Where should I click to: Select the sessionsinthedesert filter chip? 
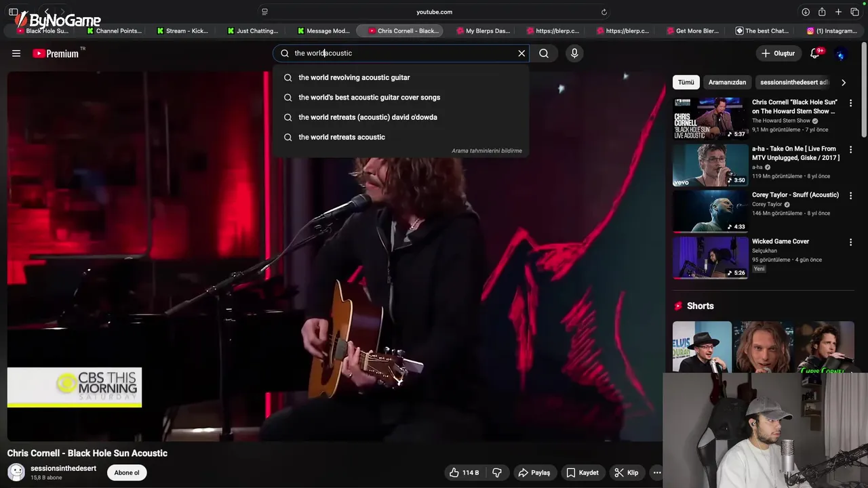[x=794, y=82]
